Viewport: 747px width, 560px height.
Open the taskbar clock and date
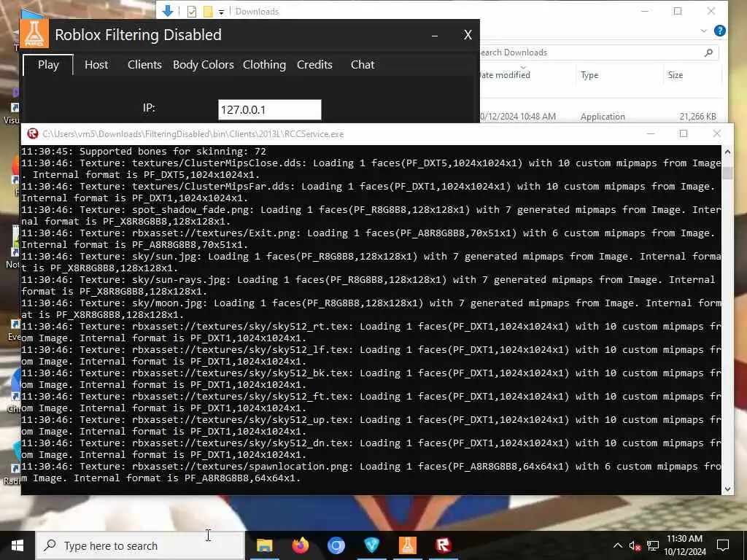(x=684, y=545)
